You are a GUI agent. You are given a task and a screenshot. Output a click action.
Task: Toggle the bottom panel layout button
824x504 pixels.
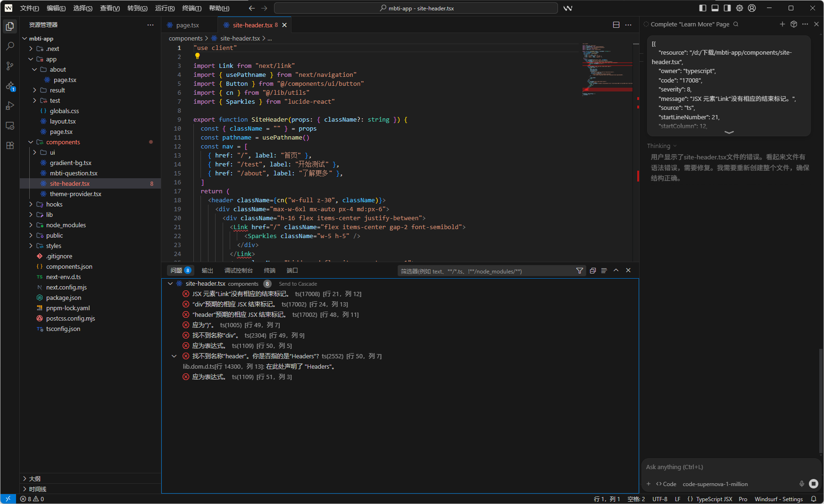point(715,8)
